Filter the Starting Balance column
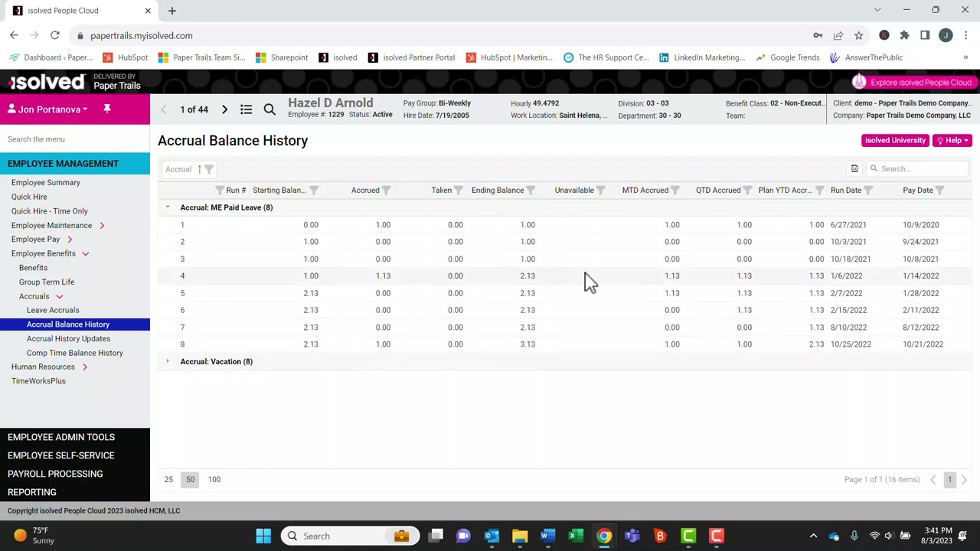The height and width of the screenshot is (551, 980). [x=314, y=190]
